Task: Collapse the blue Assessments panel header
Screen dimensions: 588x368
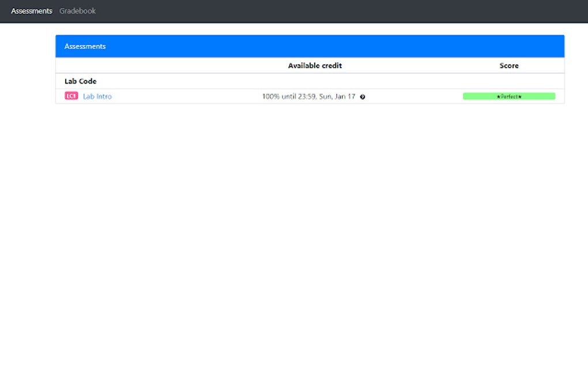Action: [x=85, y=46]
